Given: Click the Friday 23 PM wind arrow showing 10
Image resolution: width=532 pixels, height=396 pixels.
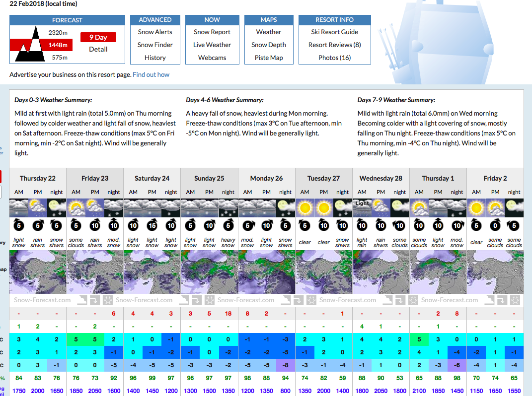Looking at the screenshot, I should click(95, 225).
